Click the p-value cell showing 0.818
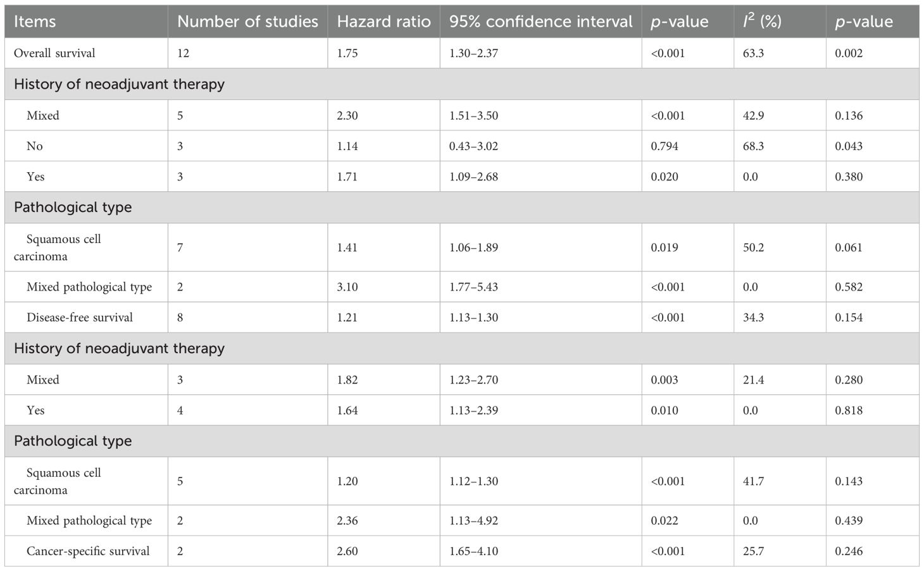The width and height of the screenshot is (924, 571). point(849,410)
